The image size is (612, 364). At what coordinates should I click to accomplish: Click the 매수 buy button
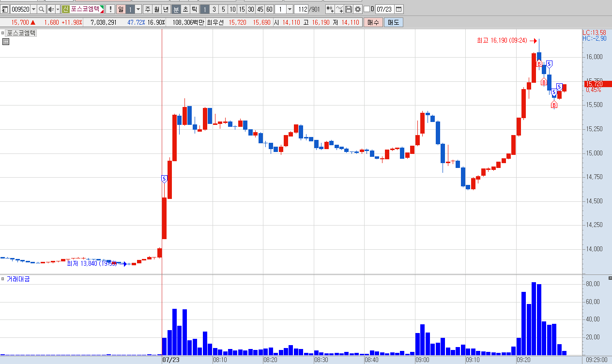pyautogui.click(x=373, y=22)
